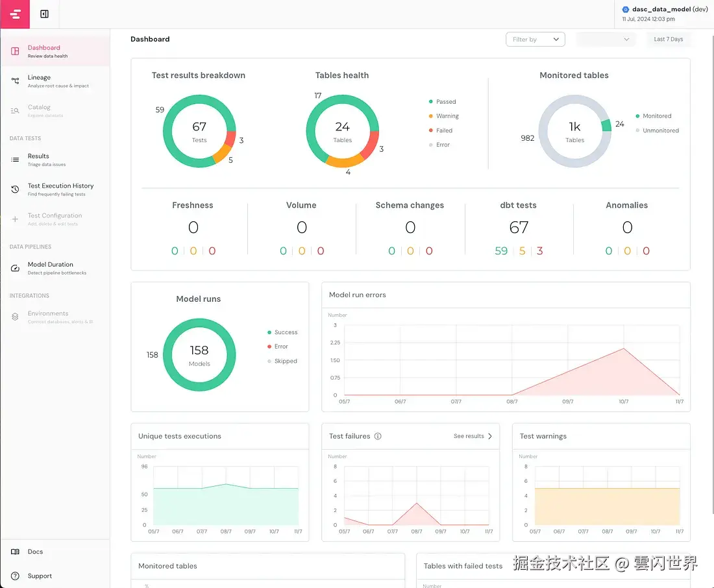
Task: Open the Docs book icon
Action: [x=15, y=552]
